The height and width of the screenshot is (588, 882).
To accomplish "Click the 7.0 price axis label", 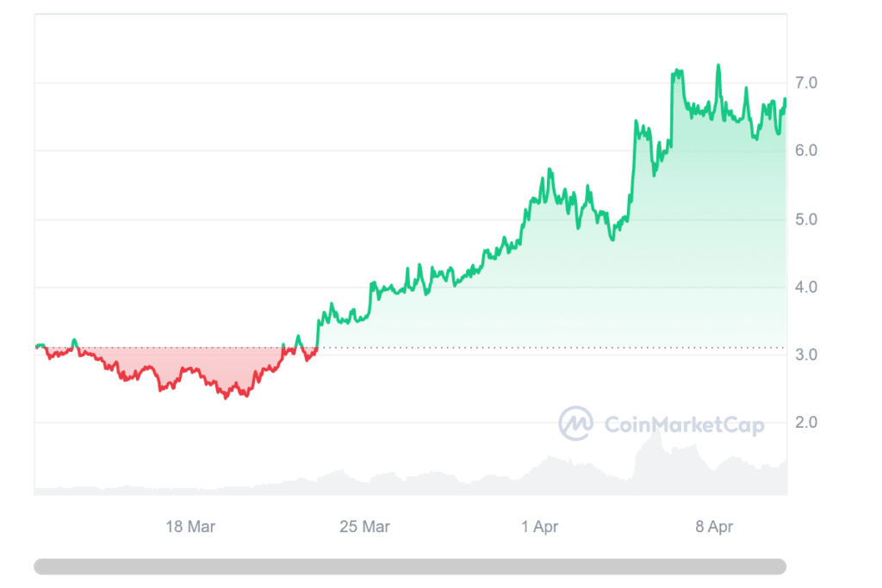I will [x=807, y=84].
